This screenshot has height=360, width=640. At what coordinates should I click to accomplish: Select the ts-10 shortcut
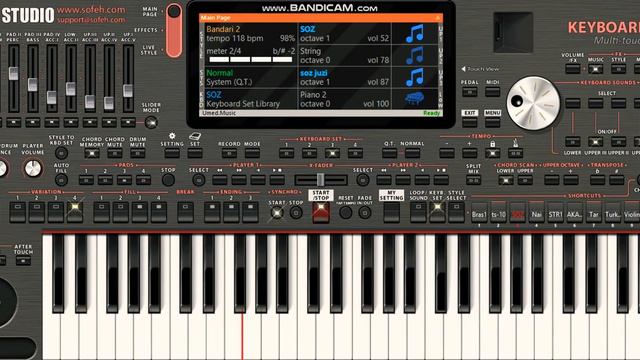tap(498, 212)
